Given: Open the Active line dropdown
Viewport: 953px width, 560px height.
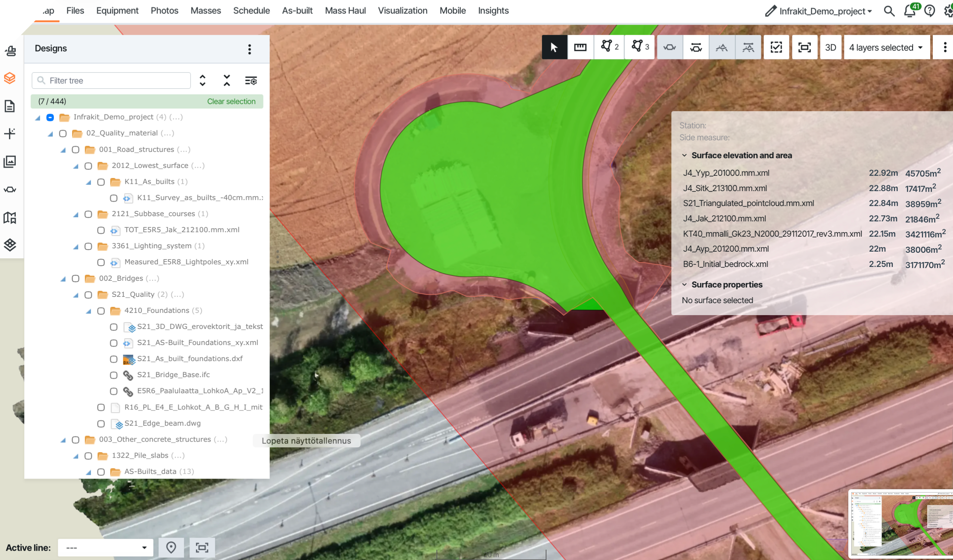Looking at the screenshot, I should point(105,548).
